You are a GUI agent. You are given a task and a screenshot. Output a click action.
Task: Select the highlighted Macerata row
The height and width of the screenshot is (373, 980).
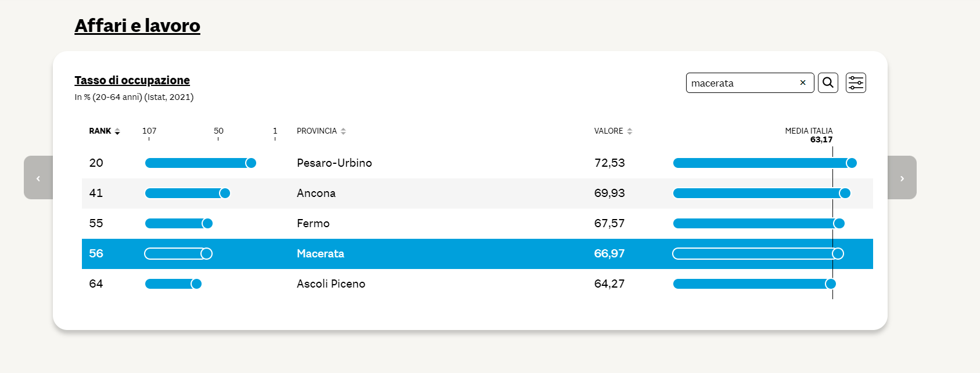[x=478, y=254]
